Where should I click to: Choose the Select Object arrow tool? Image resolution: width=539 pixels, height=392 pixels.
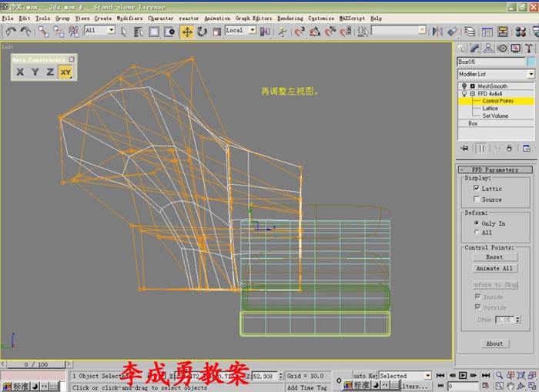click(124, 32)
